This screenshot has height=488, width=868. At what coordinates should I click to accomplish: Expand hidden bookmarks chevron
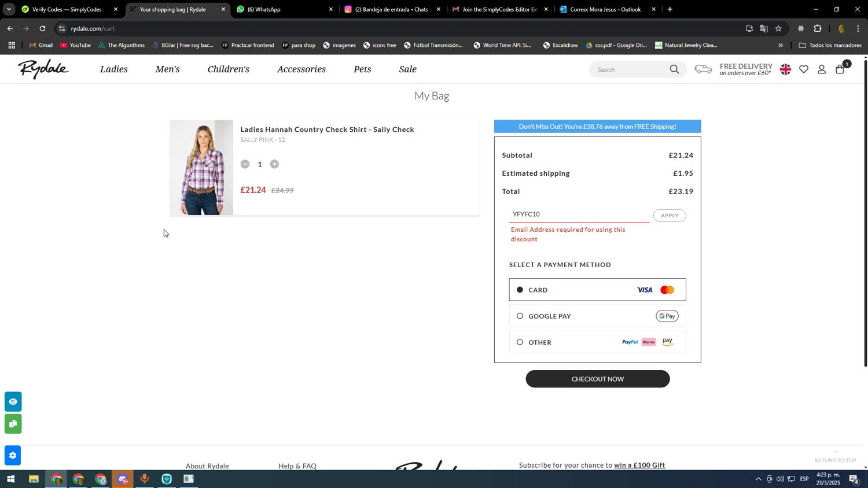tap(780, 45)
